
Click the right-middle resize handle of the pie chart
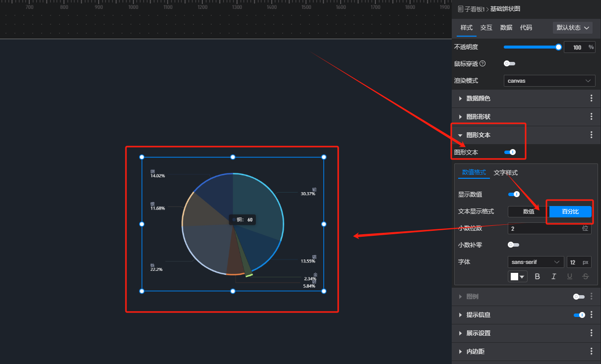(324, 224)
